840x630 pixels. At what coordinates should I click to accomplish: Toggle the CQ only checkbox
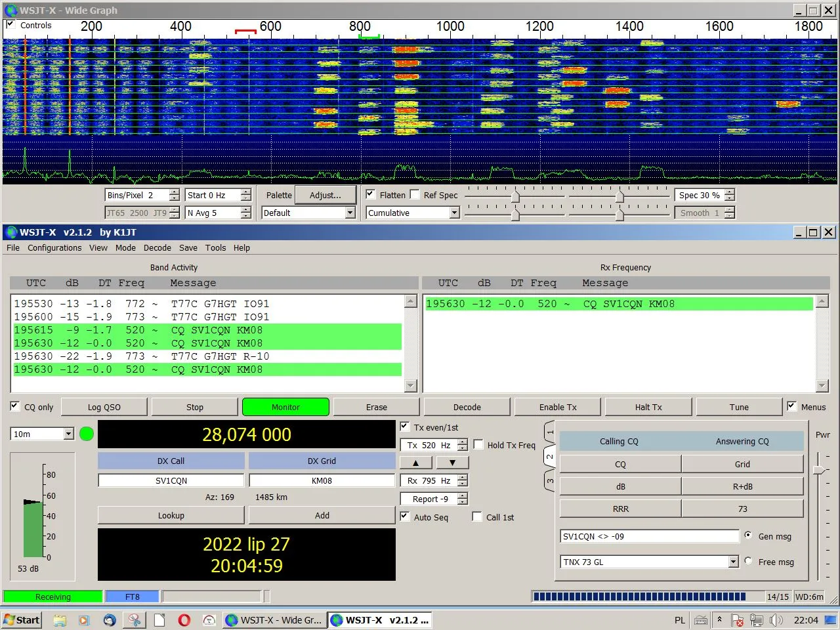15,406
